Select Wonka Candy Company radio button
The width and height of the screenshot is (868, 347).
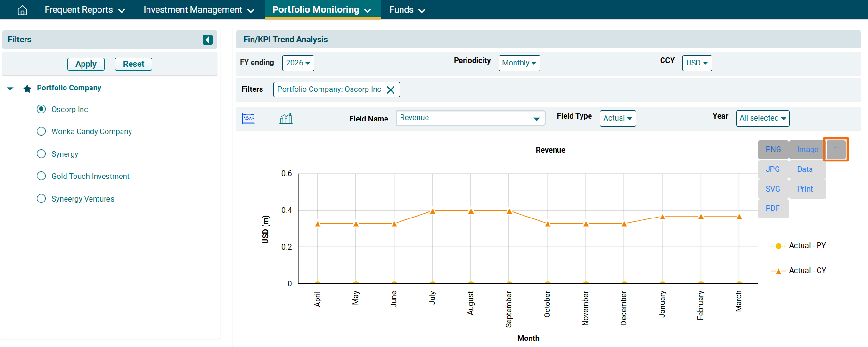pyautogui.click(x=41, y=131)
